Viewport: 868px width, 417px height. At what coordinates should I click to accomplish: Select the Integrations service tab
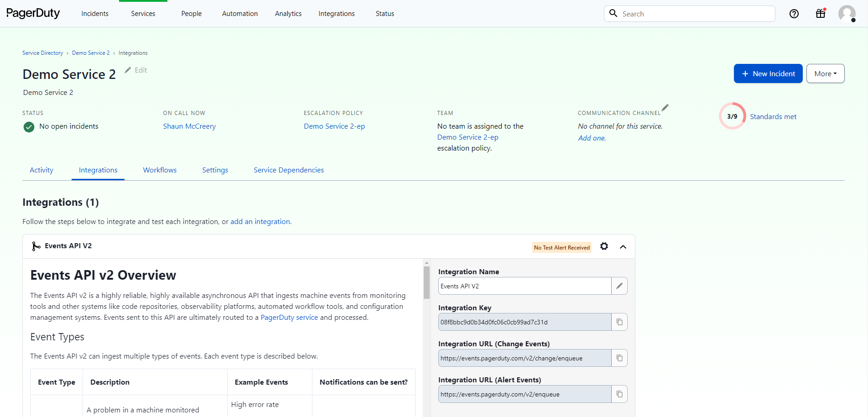coord(98,170)
